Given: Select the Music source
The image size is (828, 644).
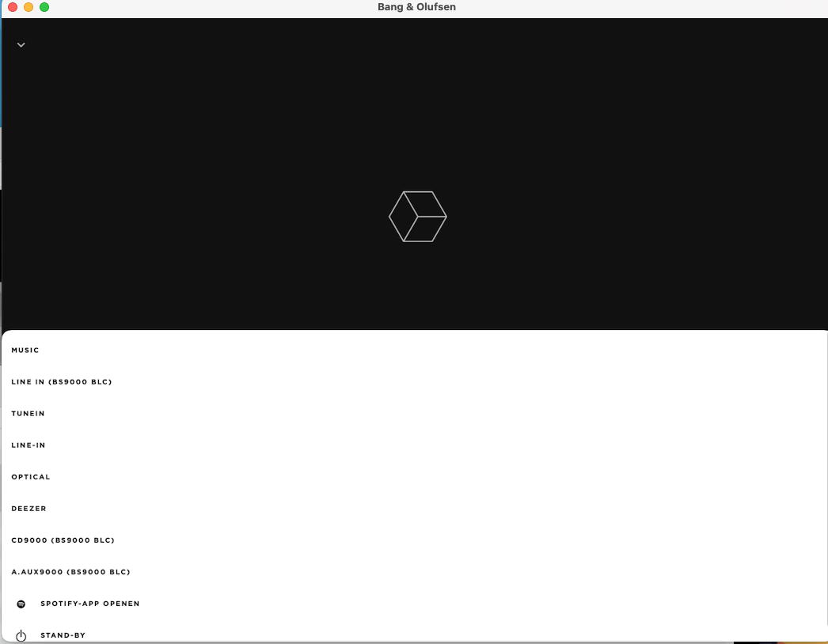Looking at the screenshot, I should click(25, 350).
